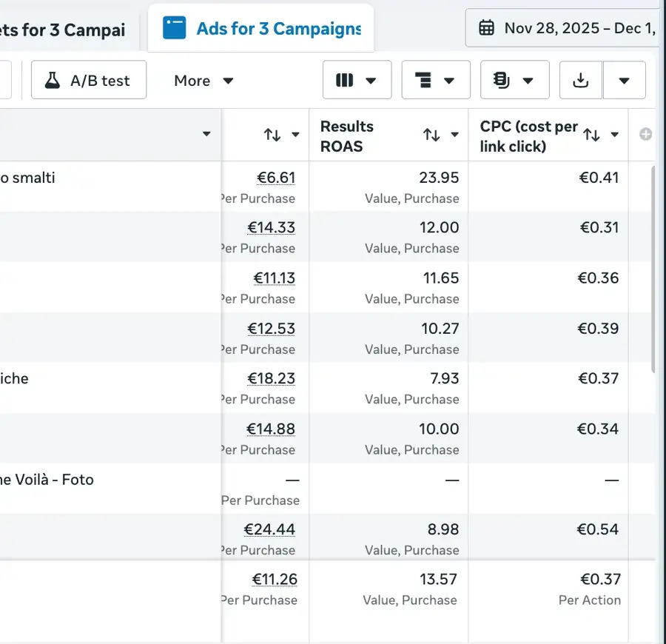The width and height of the screenshot is (666, 644).
Task: Open the ad name column dropdown caret
Action: pos(206,134)
